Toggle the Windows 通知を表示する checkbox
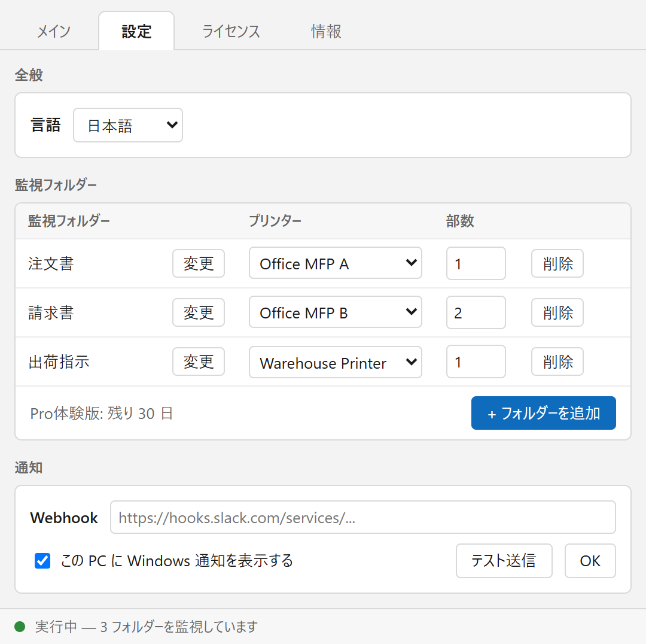 pyautogui.click(x=42, y=561)
